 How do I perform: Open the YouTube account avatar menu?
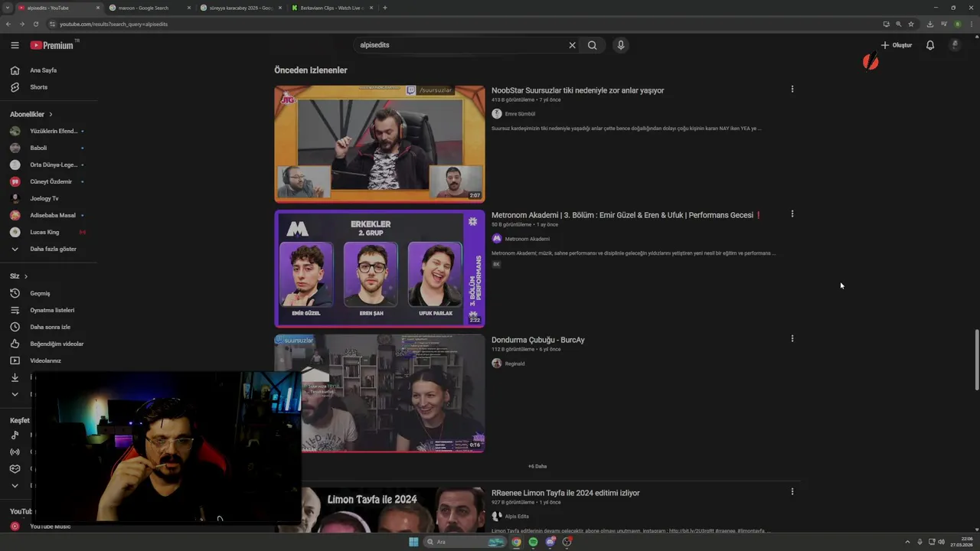pos(955,45)
